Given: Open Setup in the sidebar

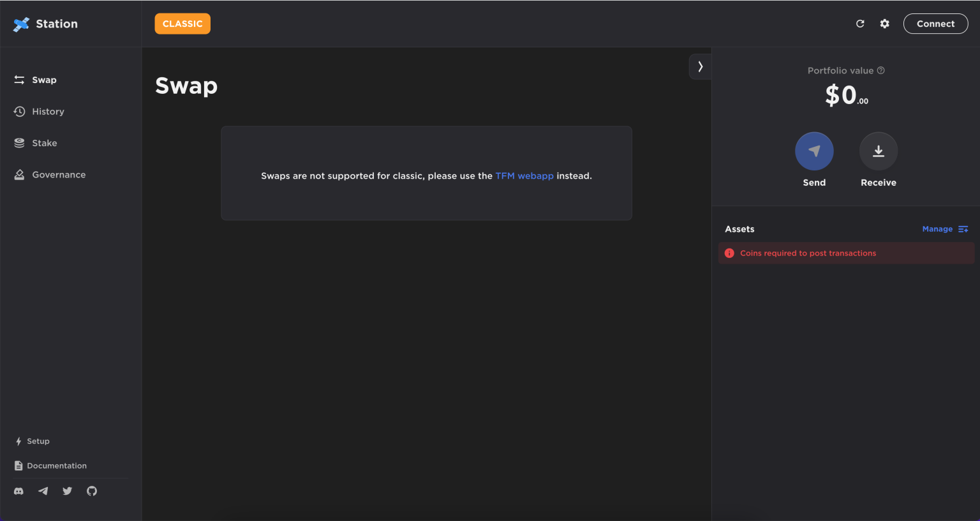Looking at the screenshot, I should (32, 441).
